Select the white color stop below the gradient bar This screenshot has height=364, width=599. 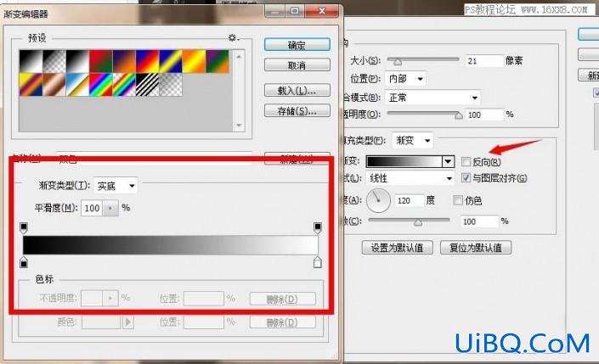click(x=318, y=262)
